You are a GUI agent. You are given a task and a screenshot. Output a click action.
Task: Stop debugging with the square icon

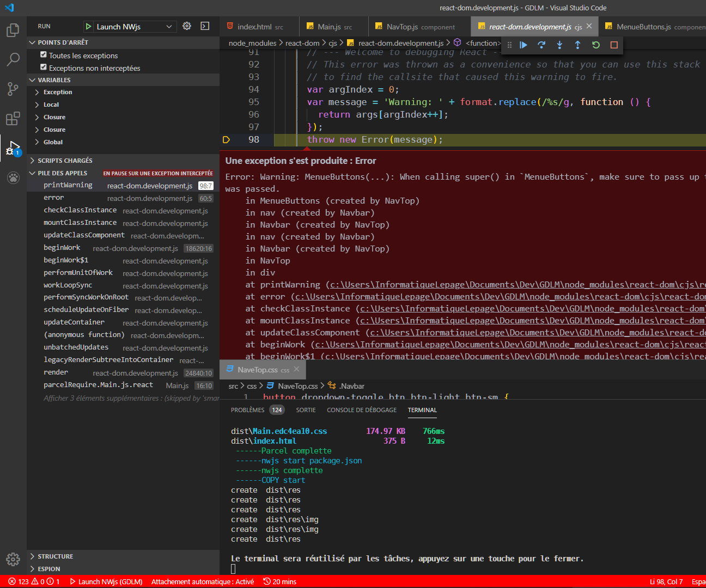click(x=614, y=45)
